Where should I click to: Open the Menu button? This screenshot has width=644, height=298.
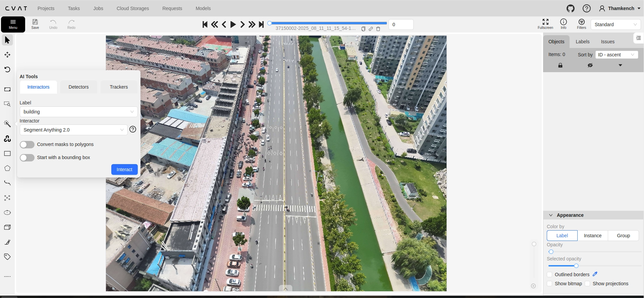tap(13, 24)
